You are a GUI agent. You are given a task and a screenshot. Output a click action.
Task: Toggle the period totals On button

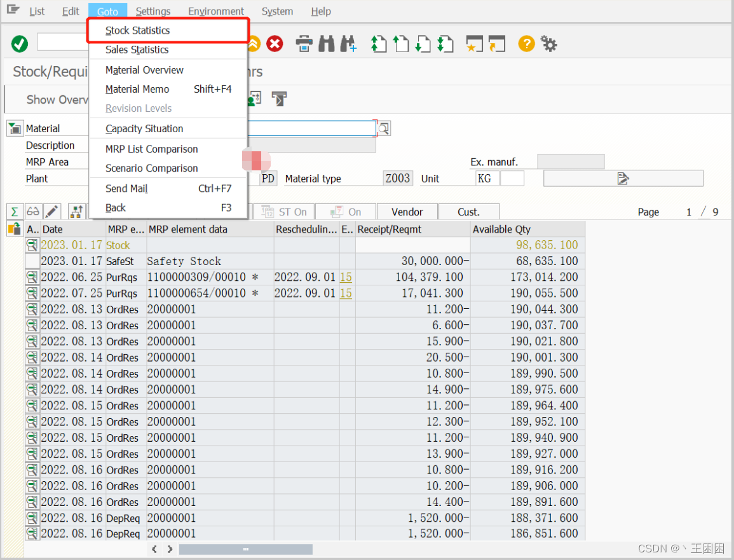coord(345,211)
